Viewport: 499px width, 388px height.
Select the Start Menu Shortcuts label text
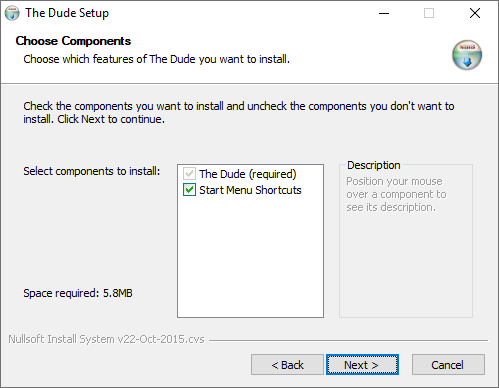pos(250,190)
